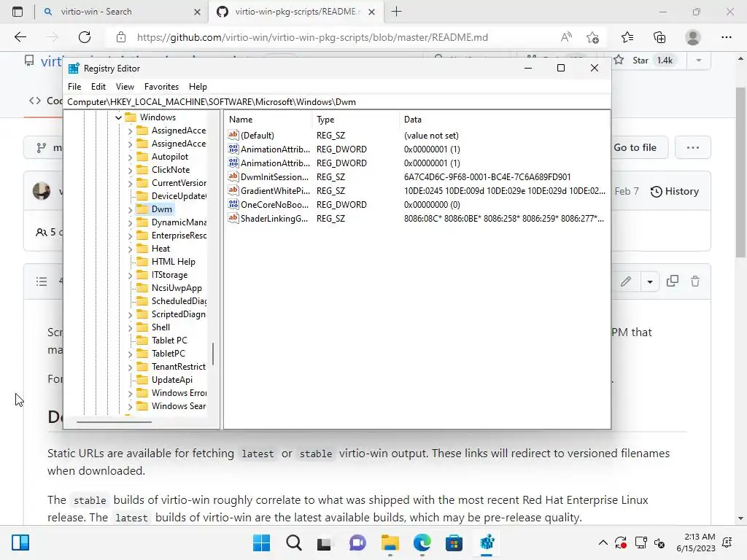
Task: Select the GradientWhitePi string value icon
Action: (233, 190)
